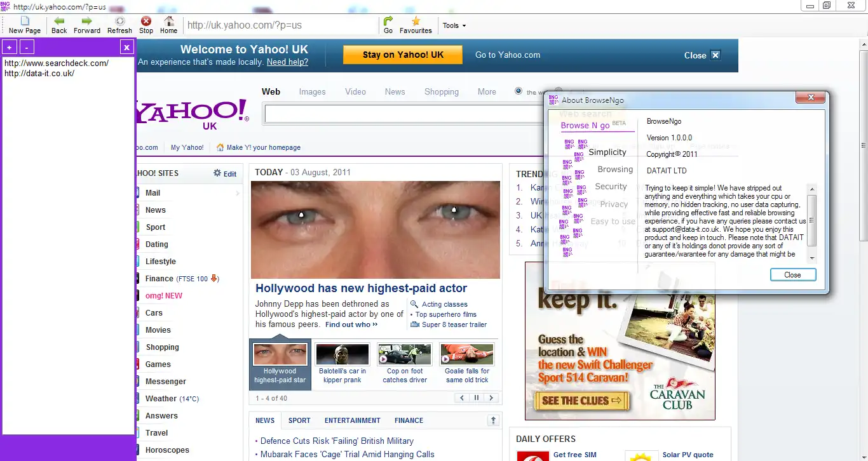This screenshot has width=868, height=461.
Task: Click the address bar URL field
Action: [281, 25]
